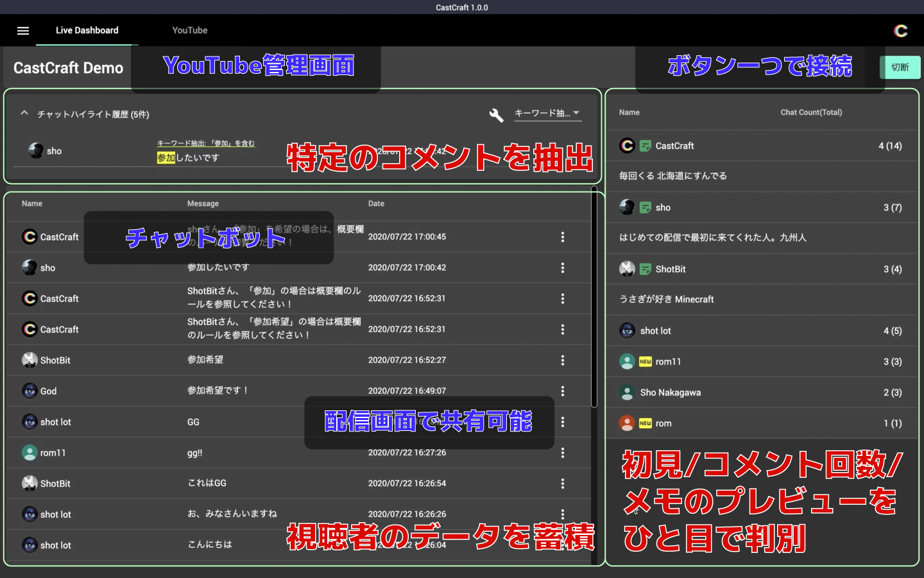Click the CastCraft logo in the top-right corner

(x=900, y=30)
